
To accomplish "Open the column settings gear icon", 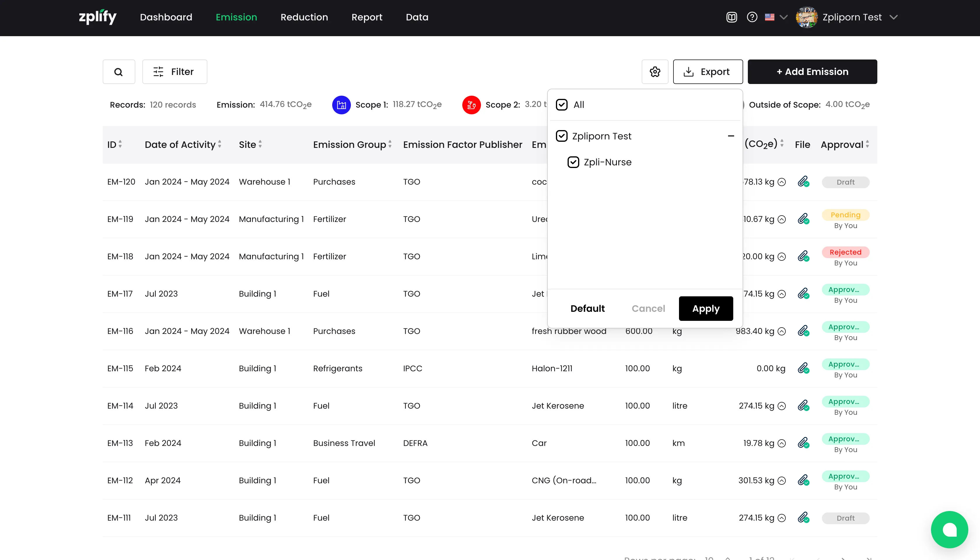I will pos(654,72).
